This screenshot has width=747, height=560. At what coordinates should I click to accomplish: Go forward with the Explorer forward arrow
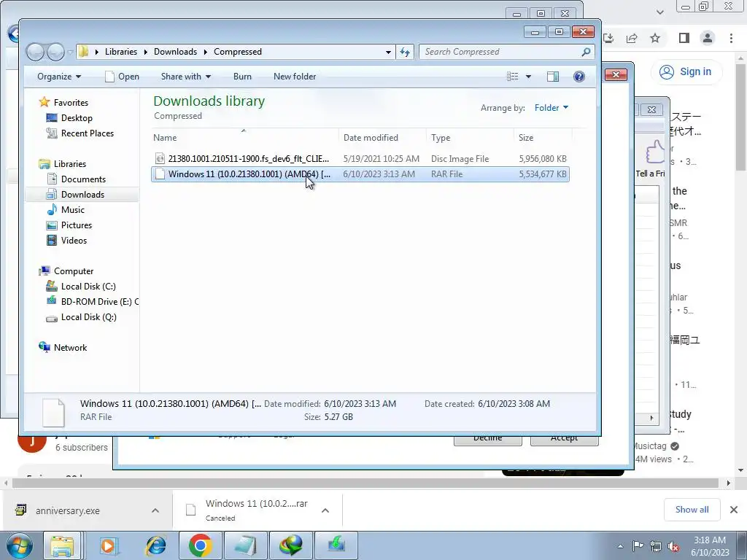[55, 52]
